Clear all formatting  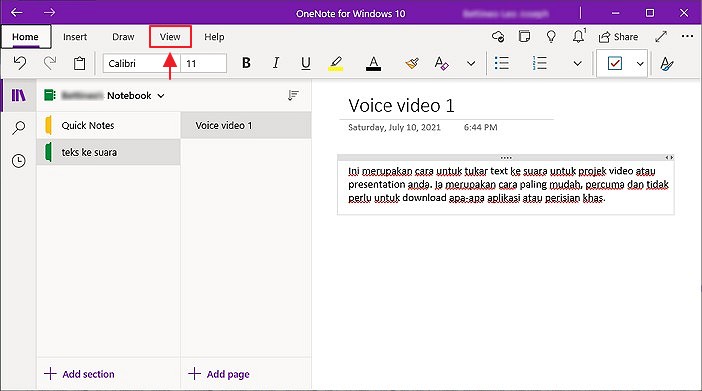pyautogui.click(x=441, y=63)
